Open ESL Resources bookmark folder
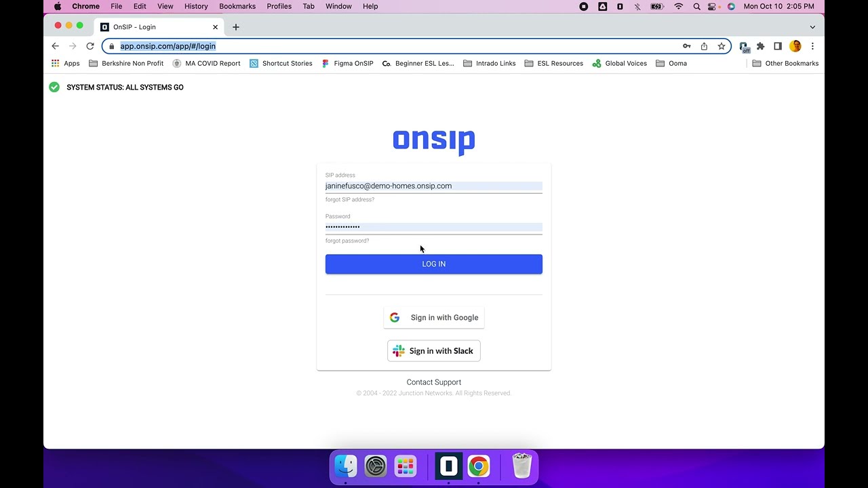 coord(554,63)
